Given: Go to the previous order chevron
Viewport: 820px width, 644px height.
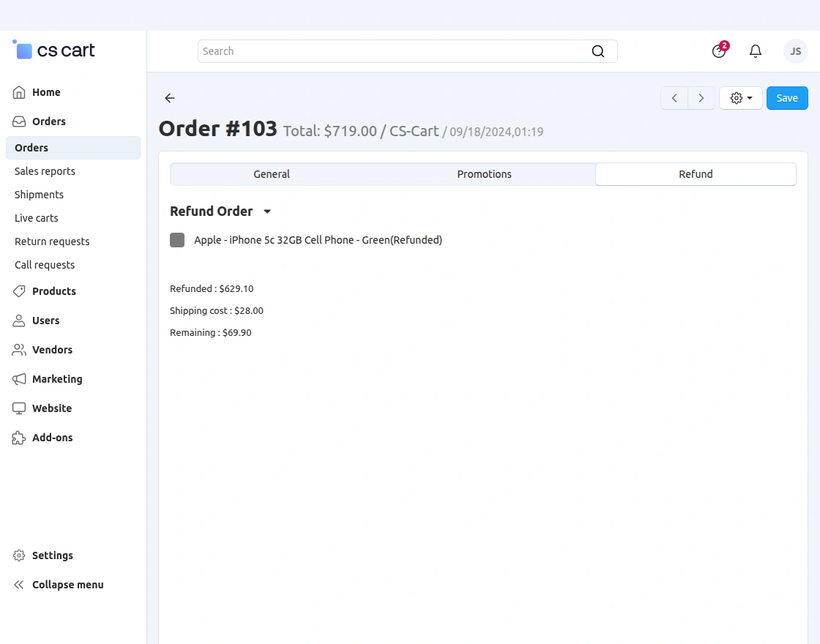Looking at the screenshot, I should point(674,98).
